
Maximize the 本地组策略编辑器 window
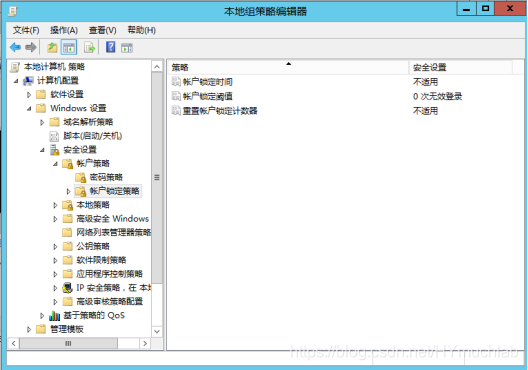(485, 9)
